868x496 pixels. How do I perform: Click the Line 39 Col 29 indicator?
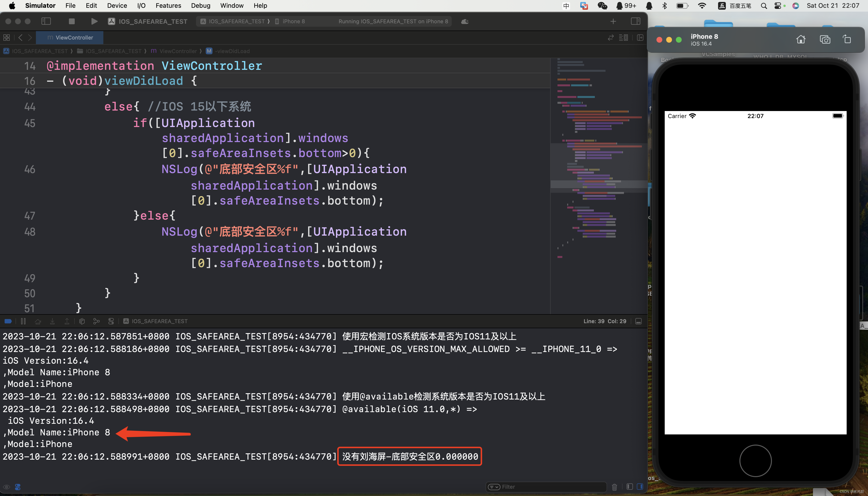pyautogui.click(x=605, y=321)
